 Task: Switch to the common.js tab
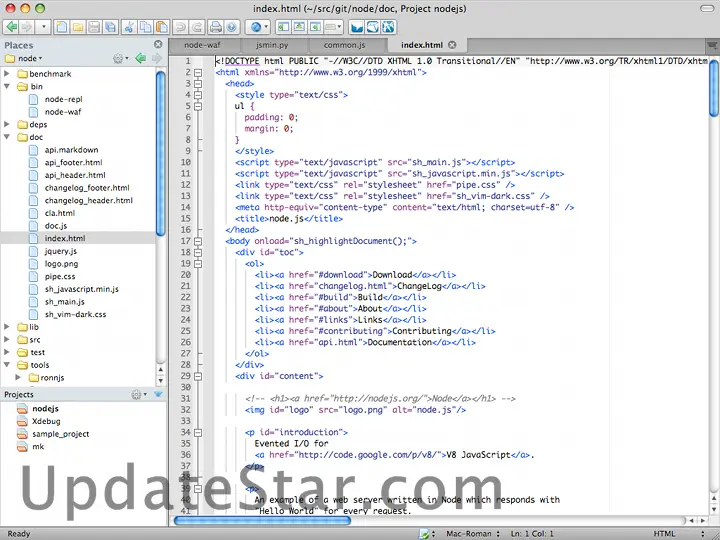343,45
